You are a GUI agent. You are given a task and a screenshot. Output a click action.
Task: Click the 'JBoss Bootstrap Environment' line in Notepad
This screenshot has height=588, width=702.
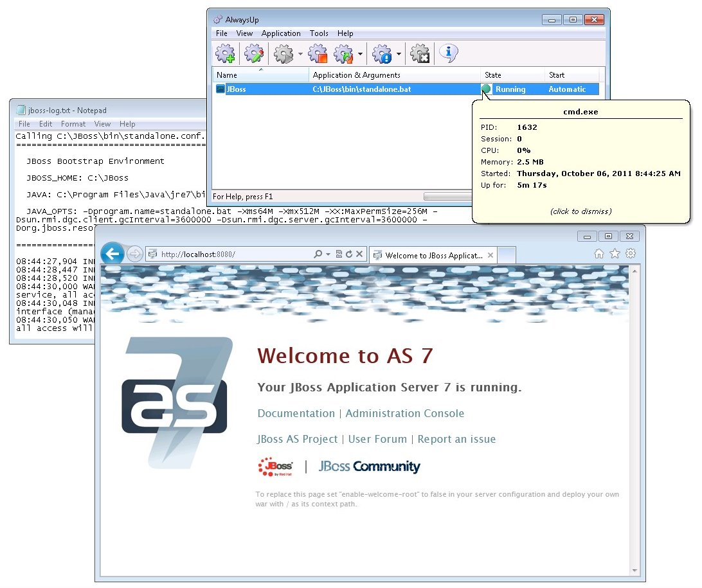95,161
